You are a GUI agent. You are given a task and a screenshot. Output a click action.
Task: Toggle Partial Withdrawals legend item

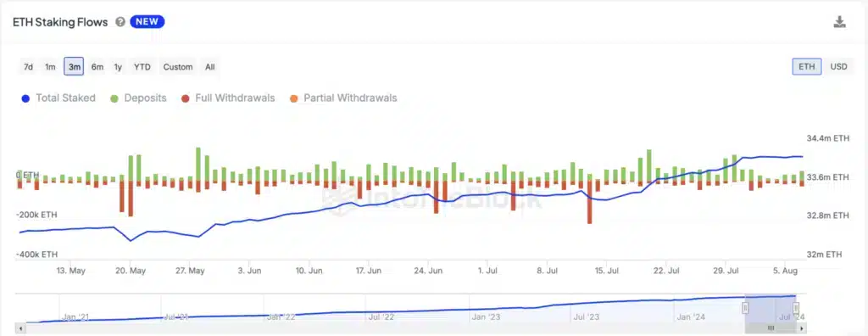tap(343, 98)
